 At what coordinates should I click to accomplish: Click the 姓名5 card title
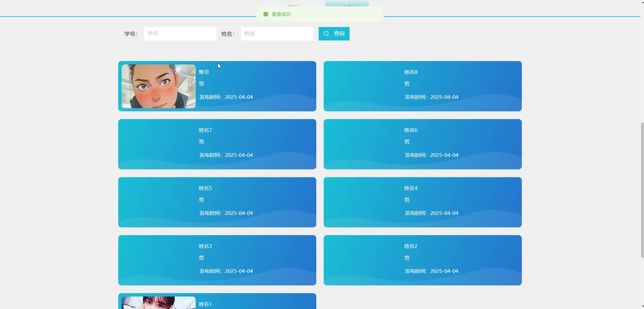205,188
